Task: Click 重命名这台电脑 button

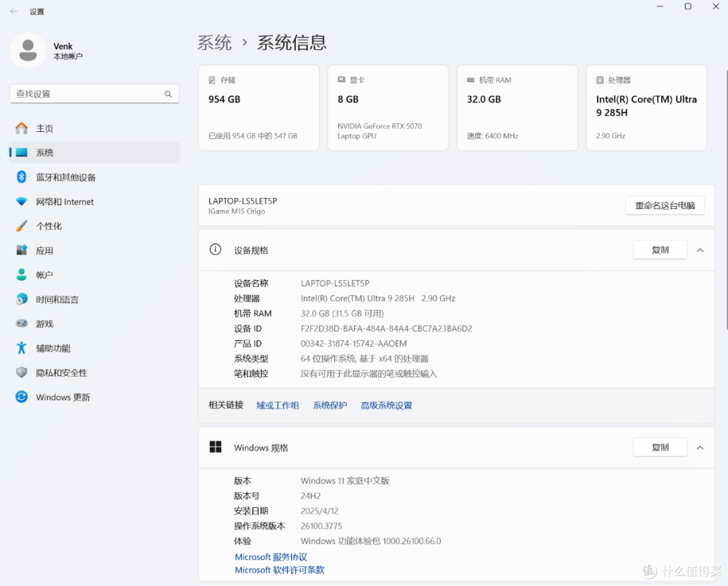Action: coord(665,205)
